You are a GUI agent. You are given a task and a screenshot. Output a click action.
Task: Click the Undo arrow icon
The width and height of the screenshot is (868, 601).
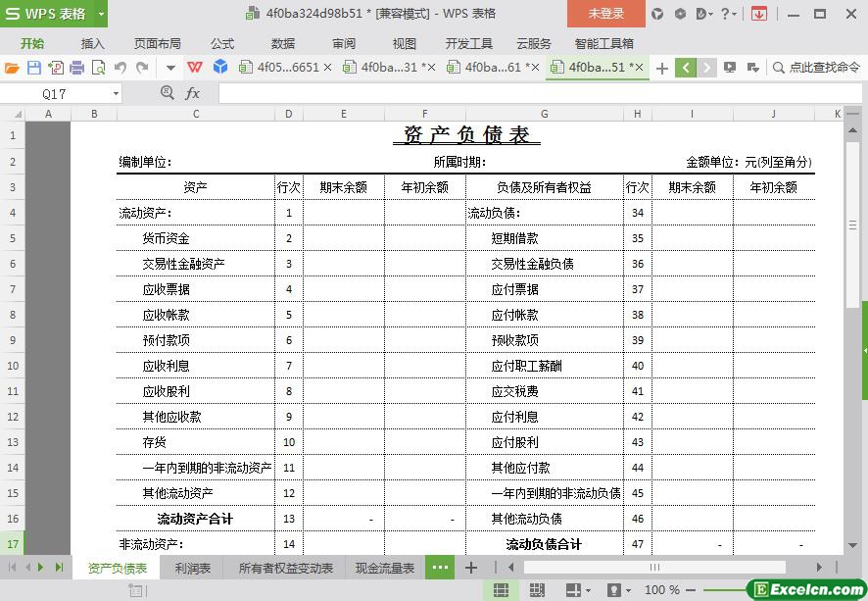(120, 68)
